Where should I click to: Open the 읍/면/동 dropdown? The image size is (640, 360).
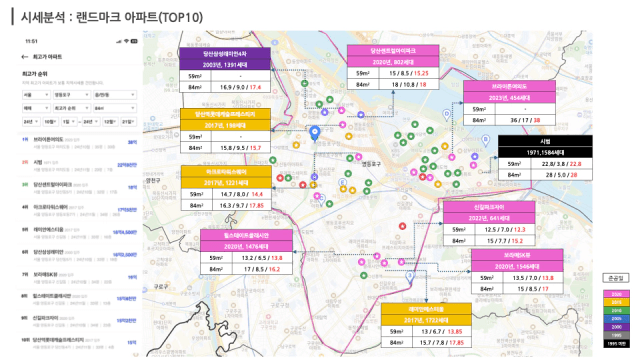115,95
